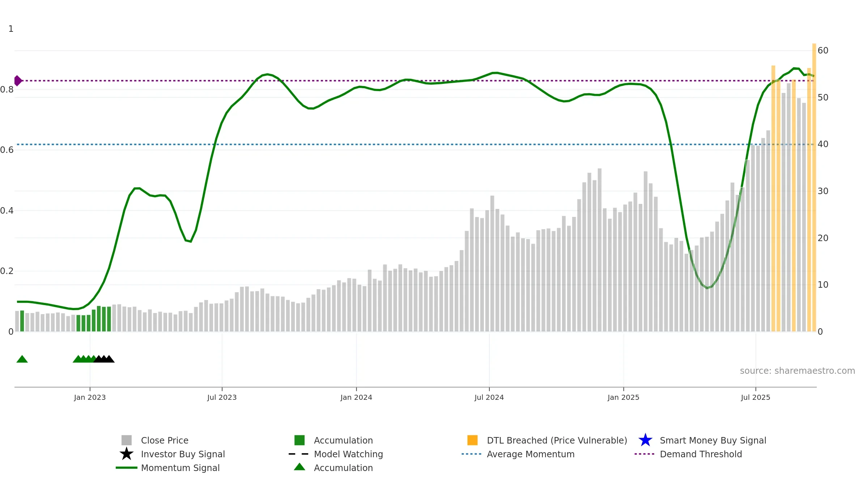Toggle the Momentum Signal legend label

coord(180,468)
